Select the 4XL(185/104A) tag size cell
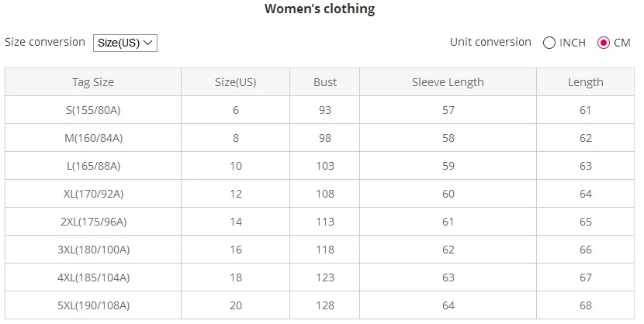Screen dimensions: 644x324 [93, 277]
